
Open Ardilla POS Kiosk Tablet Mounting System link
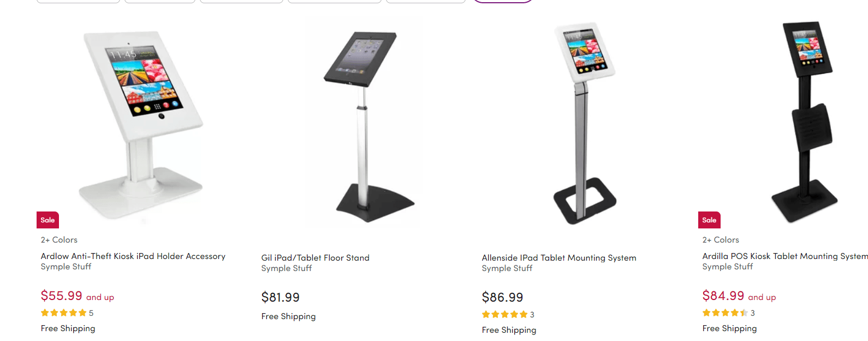[x=784, y=256]
